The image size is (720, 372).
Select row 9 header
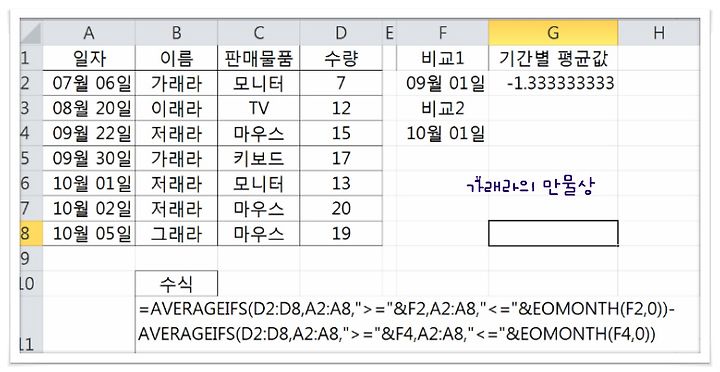pyautogui.click(x=31, y=259)
